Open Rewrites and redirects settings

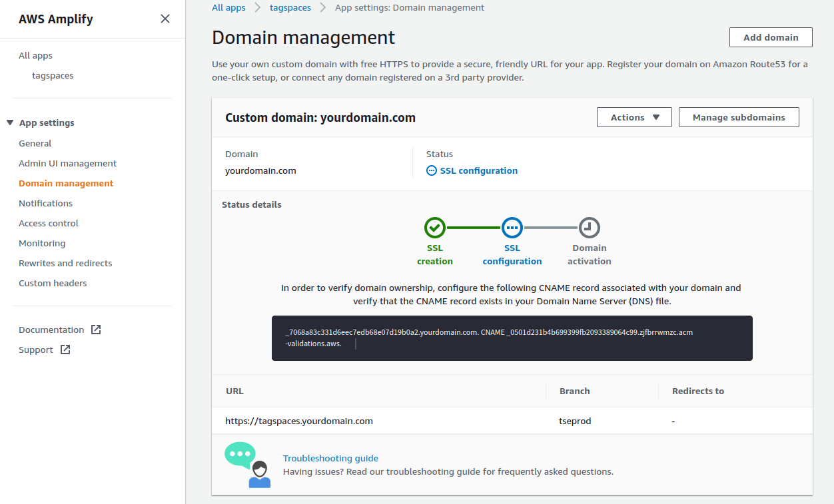click(x=65, y=263)
